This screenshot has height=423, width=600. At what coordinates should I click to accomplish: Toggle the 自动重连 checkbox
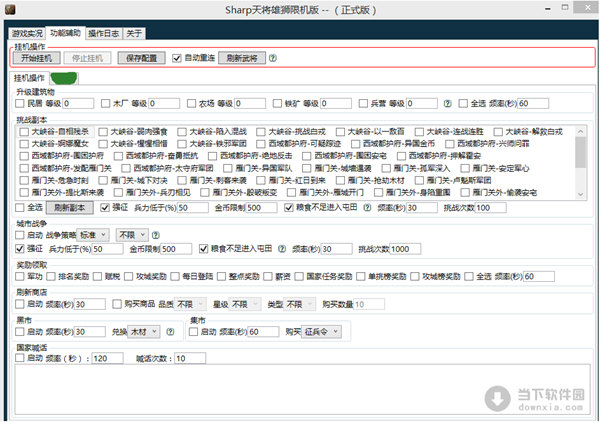[176, 58]
